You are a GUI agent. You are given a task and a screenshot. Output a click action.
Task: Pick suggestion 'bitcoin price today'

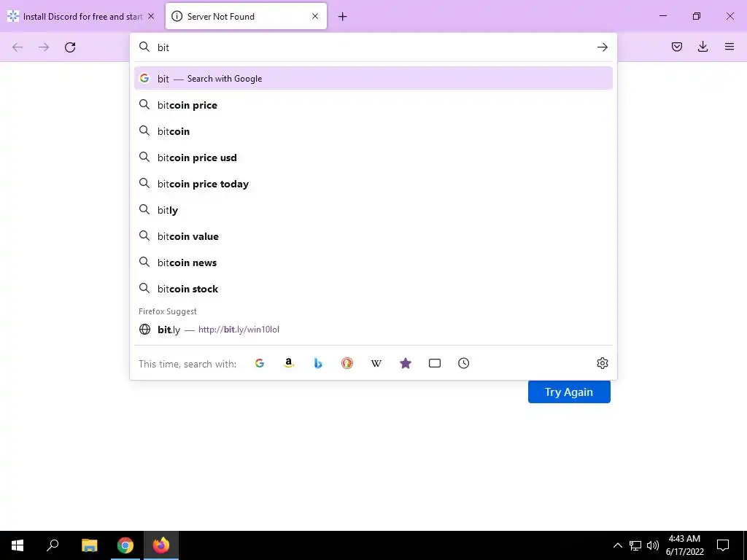pos(373,184)
